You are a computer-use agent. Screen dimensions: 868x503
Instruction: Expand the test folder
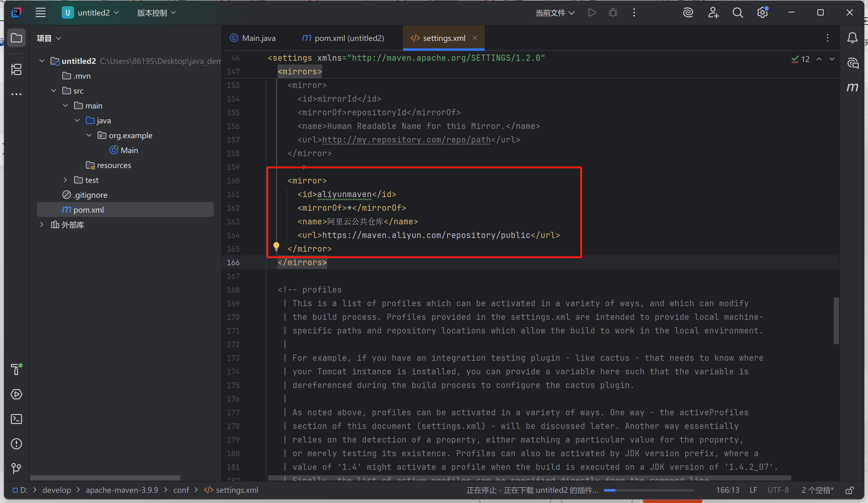(65, 180)
